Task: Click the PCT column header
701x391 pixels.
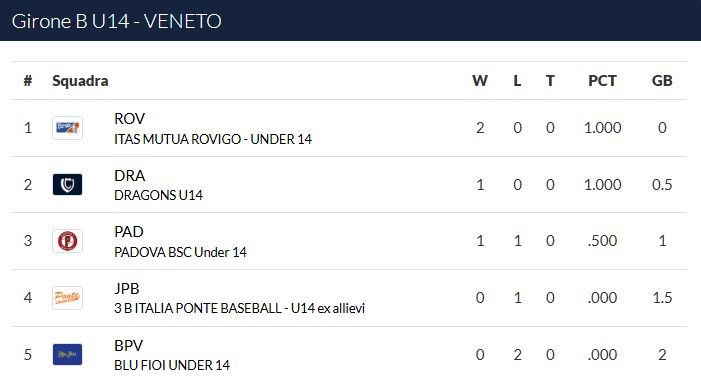Action: (x=602, y=81)
